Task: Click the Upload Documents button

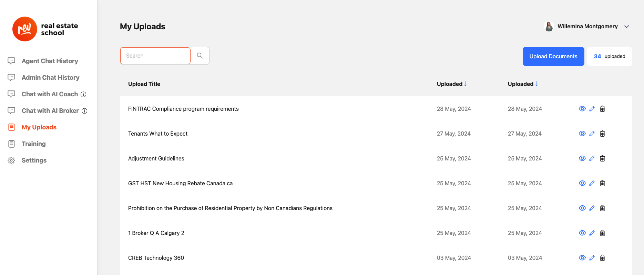Action: 553,56
